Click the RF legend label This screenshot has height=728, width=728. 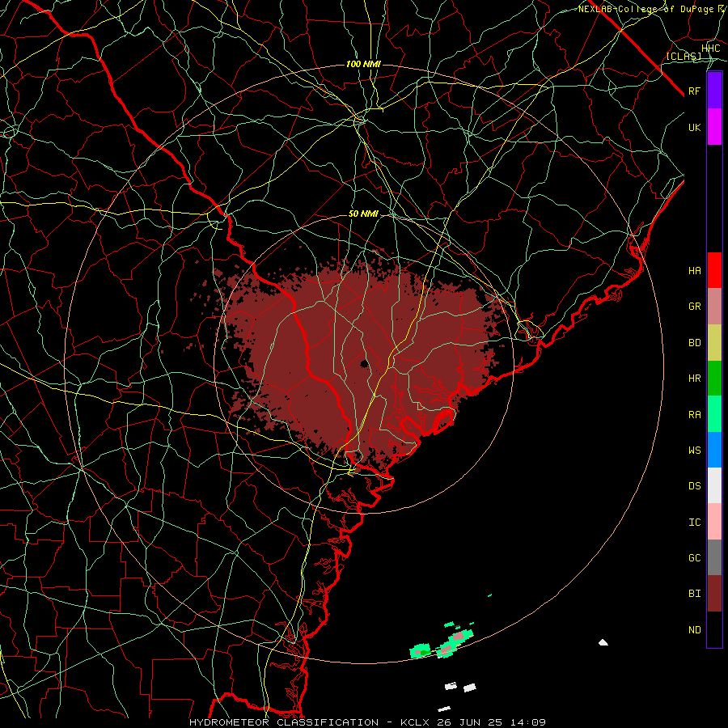point(694,91)
